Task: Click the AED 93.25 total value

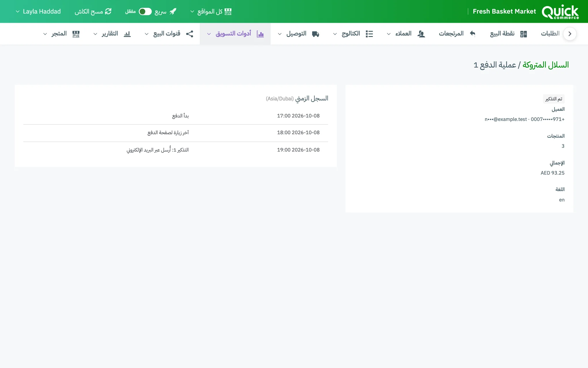Action: pos(552,173)
